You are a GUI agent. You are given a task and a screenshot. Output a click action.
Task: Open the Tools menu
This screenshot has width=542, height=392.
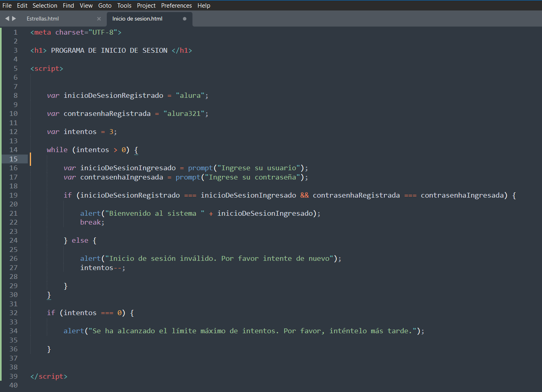pos(124,6)
